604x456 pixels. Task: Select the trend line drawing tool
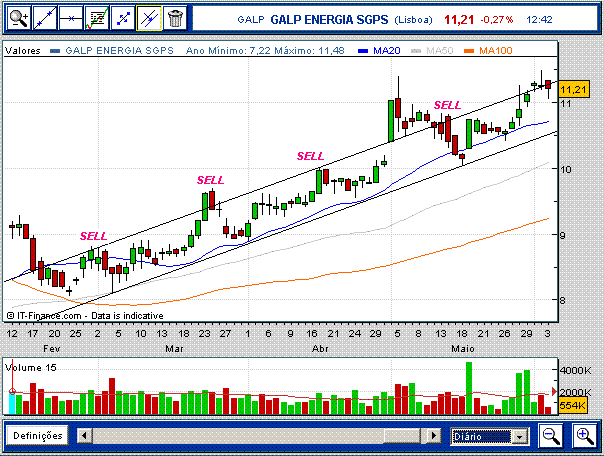(45, 18)
